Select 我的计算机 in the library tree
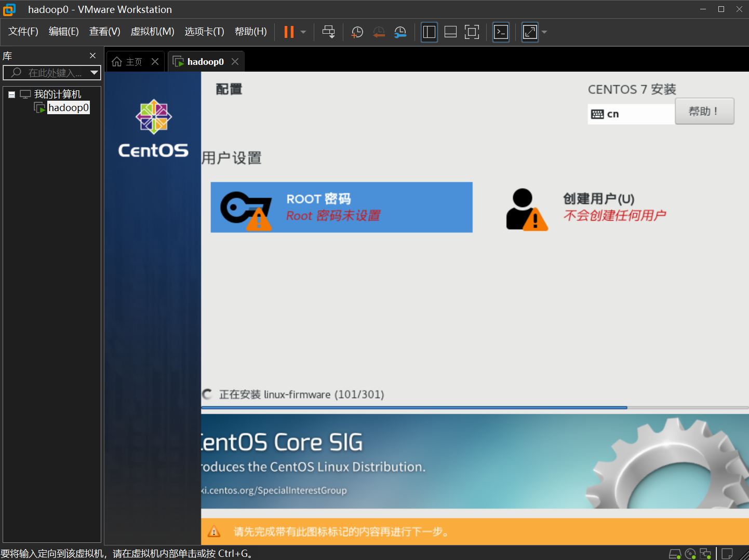Viewport: 749px width, 560px height. pos(58,94)
